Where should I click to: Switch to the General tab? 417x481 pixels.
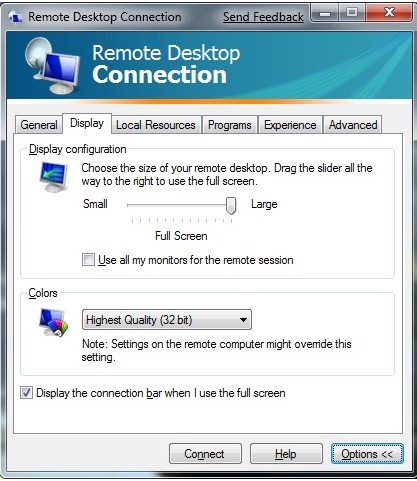coord(39,125)
